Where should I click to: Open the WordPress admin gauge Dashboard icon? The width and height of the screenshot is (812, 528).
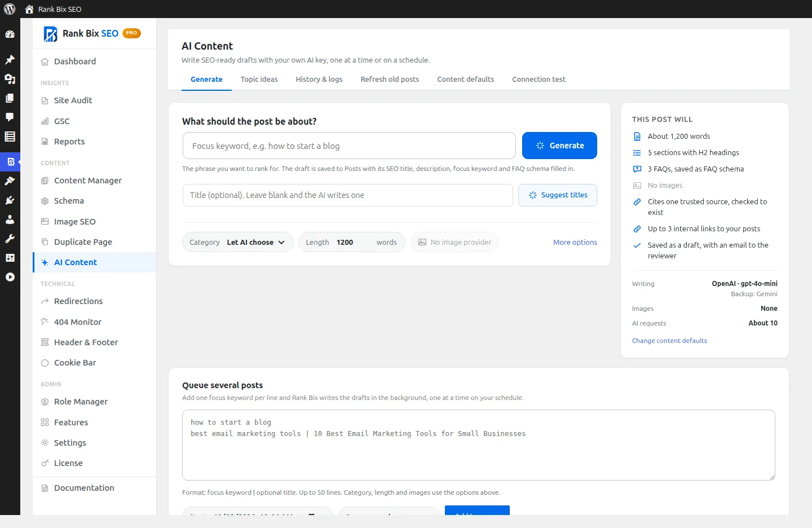pyautogui.click(x=10, y=34)
